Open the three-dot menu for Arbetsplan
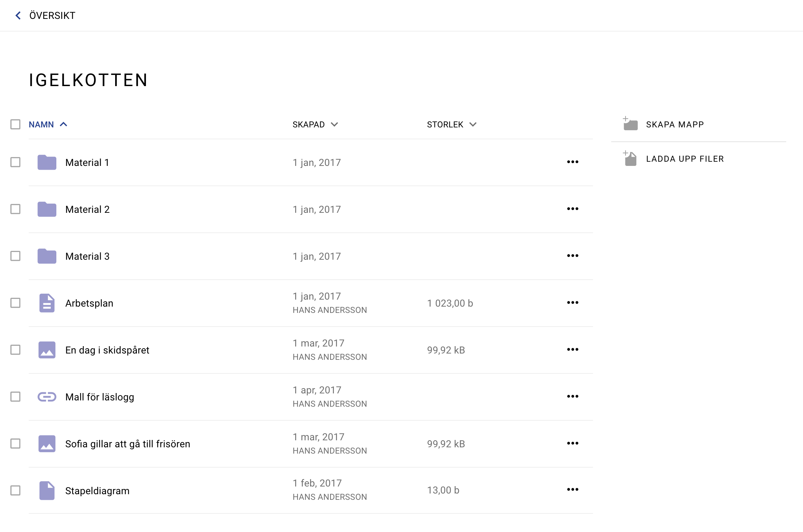This screenshot has height=532, width=803. pyautogui.click(x=573, y=303)
